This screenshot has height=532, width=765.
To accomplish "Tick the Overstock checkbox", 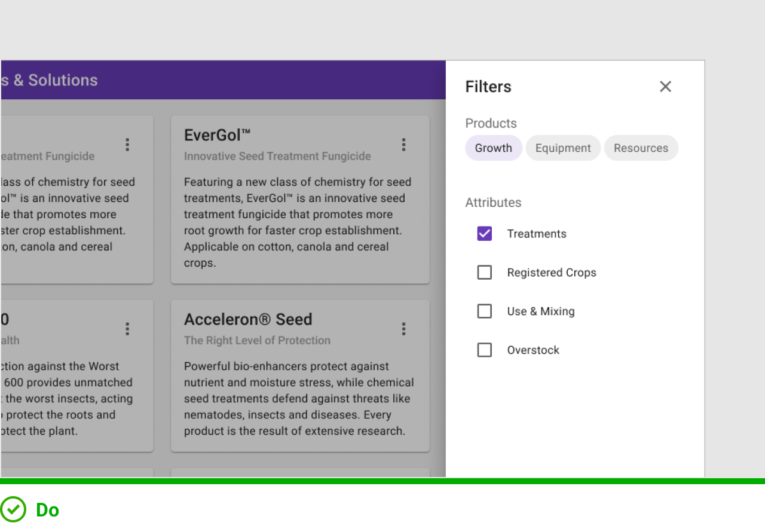I will point(485,350).
